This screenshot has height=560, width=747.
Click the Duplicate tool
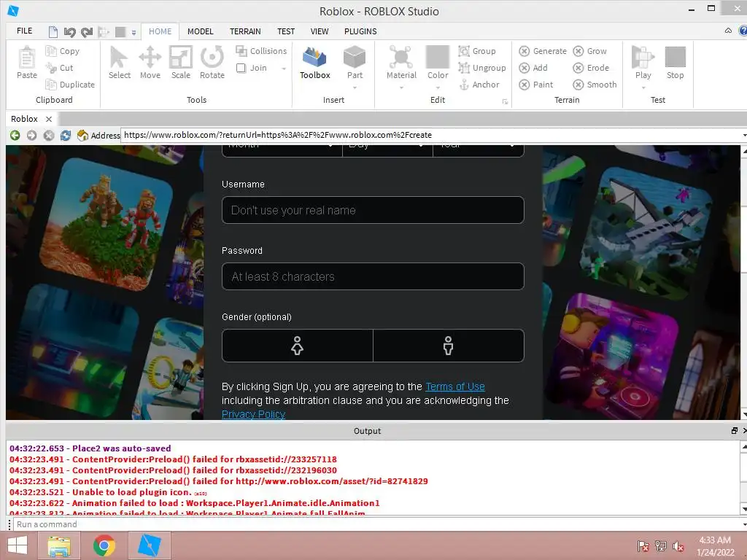(x=70, y=85)
